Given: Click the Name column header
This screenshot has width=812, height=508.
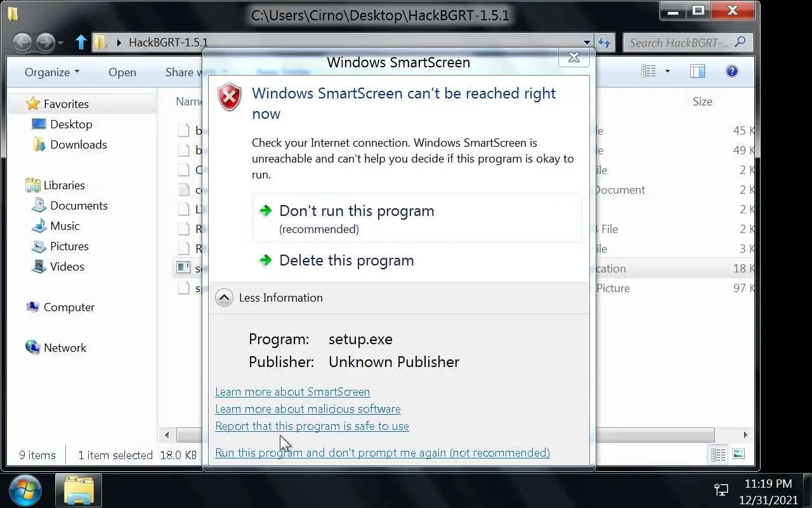Looking at the screenshot, I should click(189, 101).
